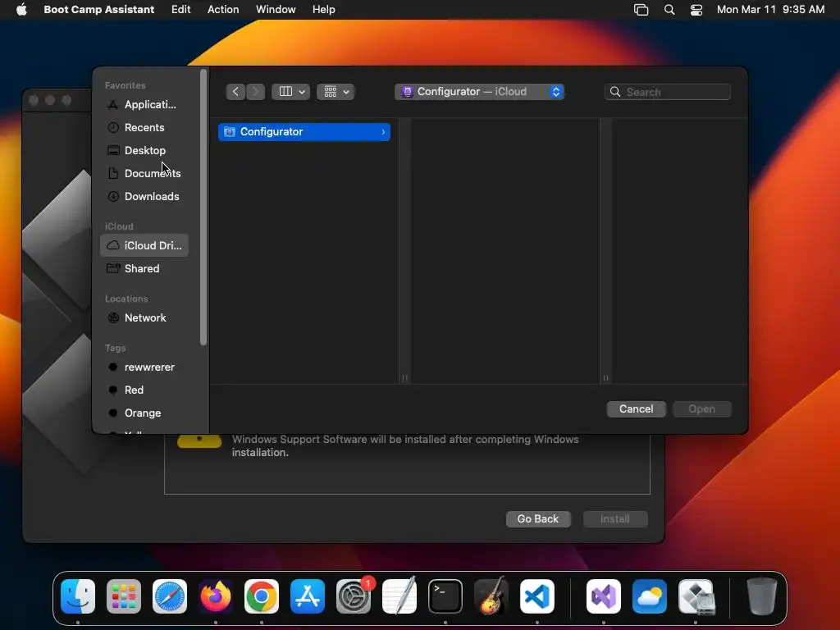Click the second column resize handle
840x630 pixels.
click(x=605, y=377)
